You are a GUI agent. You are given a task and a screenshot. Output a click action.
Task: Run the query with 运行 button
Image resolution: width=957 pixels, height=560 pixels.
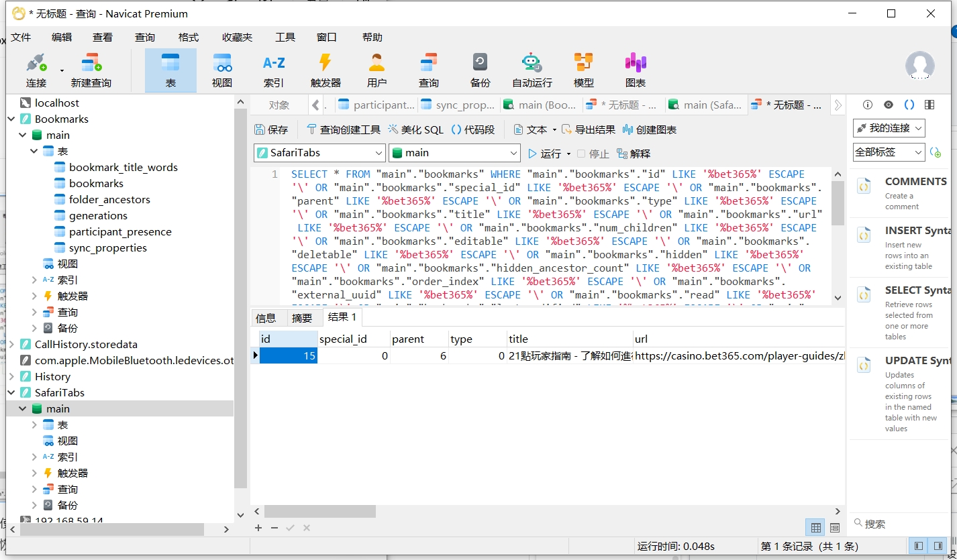tap(544, 154)
